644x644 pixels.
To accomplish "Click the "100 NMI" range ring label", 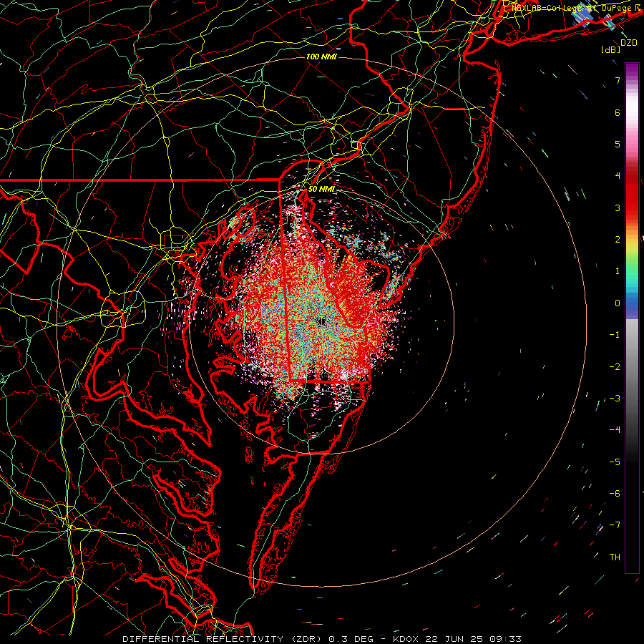I will (x=321, y=57).
